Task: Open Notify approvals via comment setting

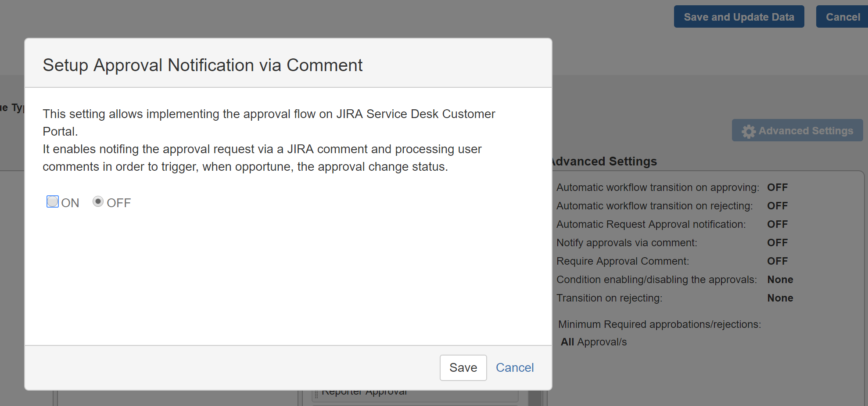Action: click(x=627, y=243)
